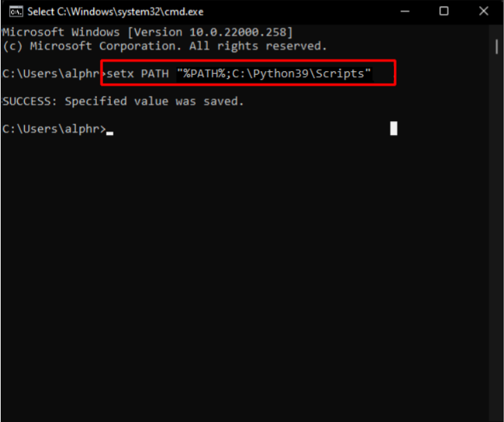The image size is (504, 422).
Task: Close the Command Prompt window
Action: coord(481,11)
